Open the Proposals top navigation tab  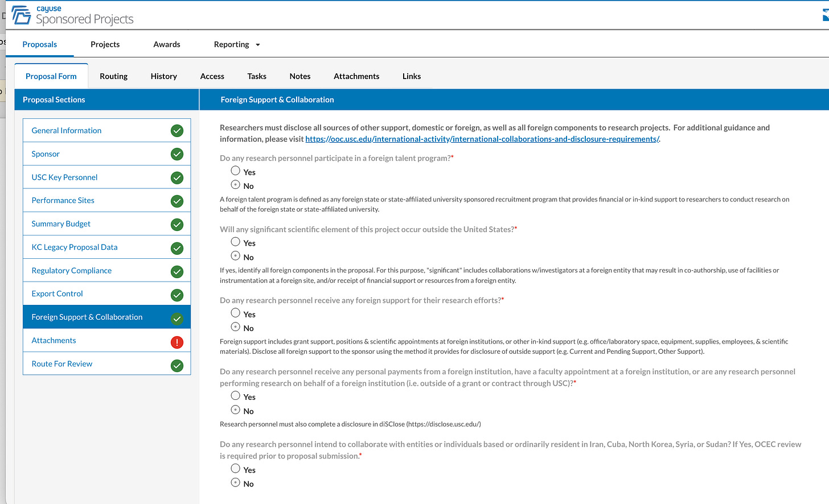tap(40, 44)
